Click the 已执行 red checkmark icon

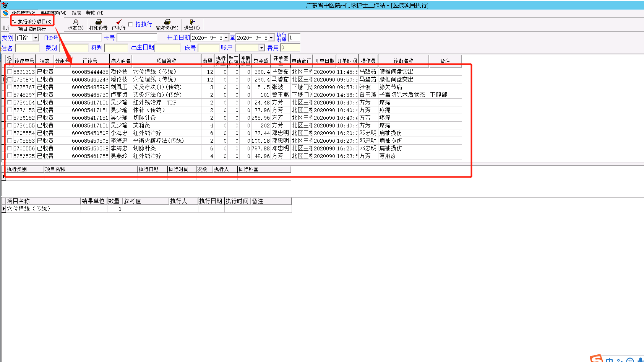119,22
